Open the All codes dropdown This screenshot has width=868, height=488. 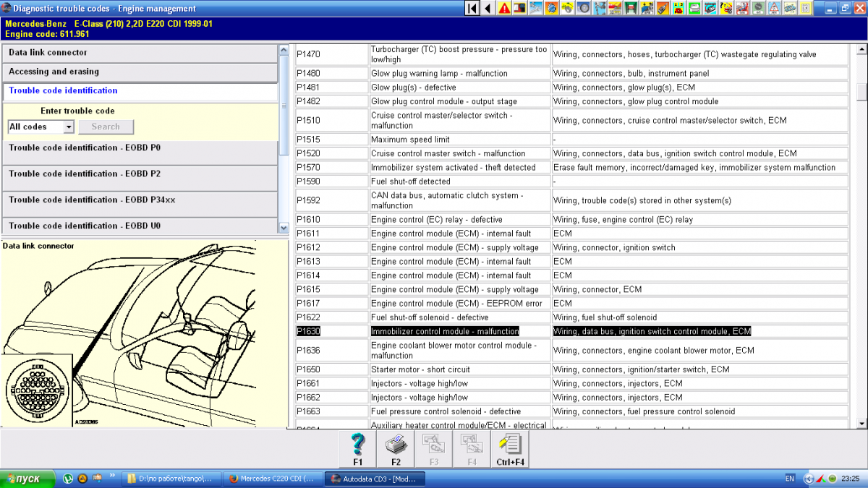coord(41,127)
